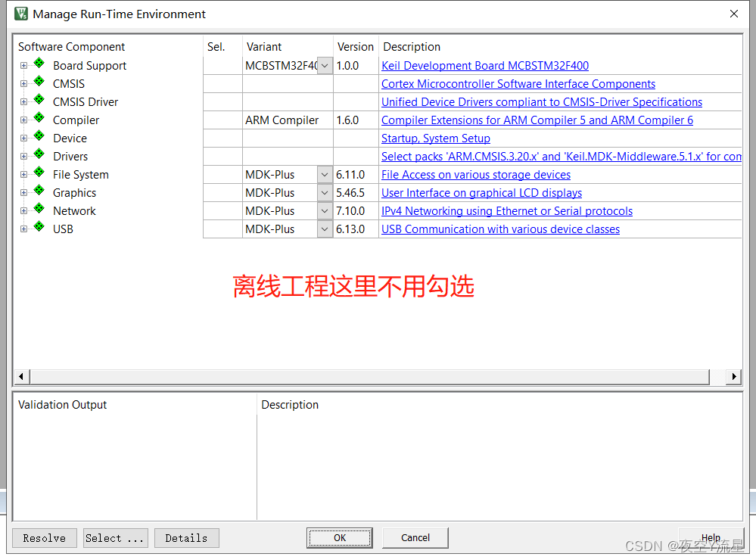
Task: Select version cell 5.46.5
Action: tap(356, 193)
